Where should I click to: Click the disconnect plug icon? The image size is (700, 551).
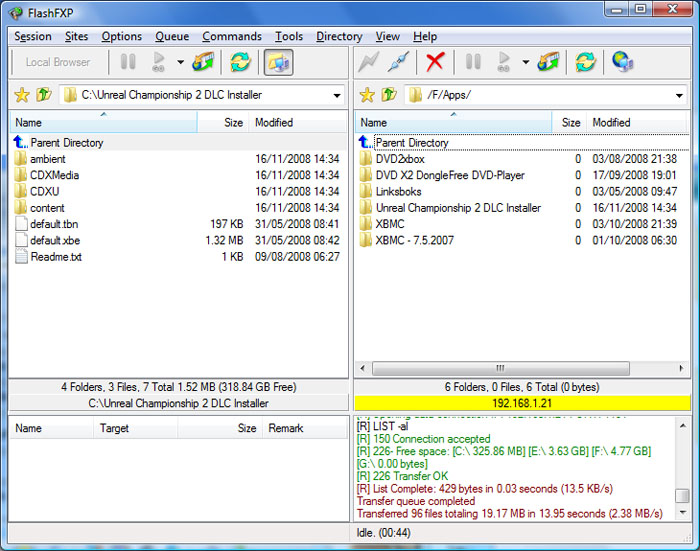click(x=399, y=62)
